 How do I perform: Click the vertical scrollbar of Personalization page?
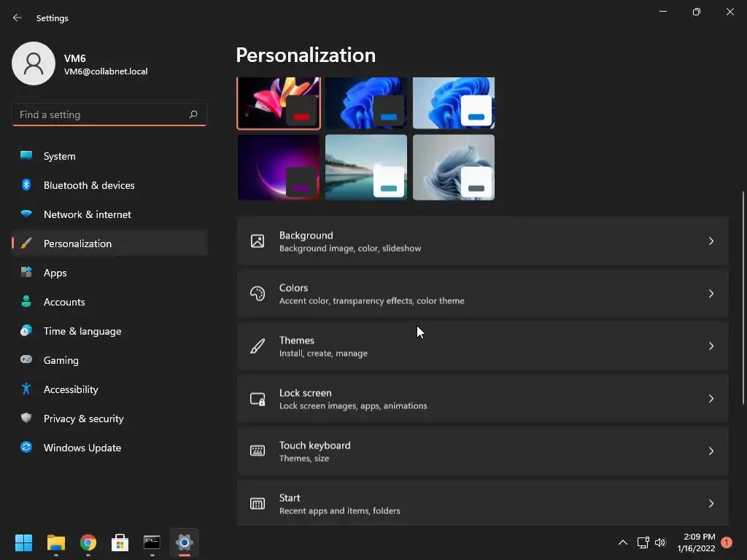743,297
